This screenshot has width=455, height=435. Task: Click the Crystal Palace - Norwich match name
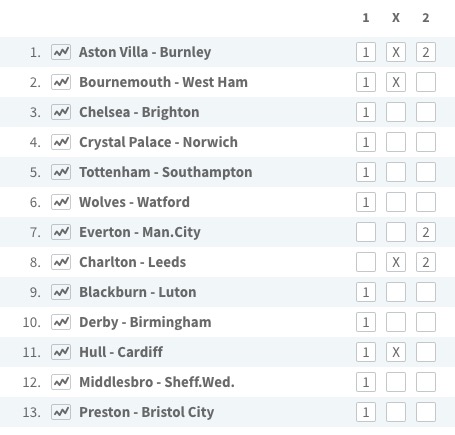(158, 142)
